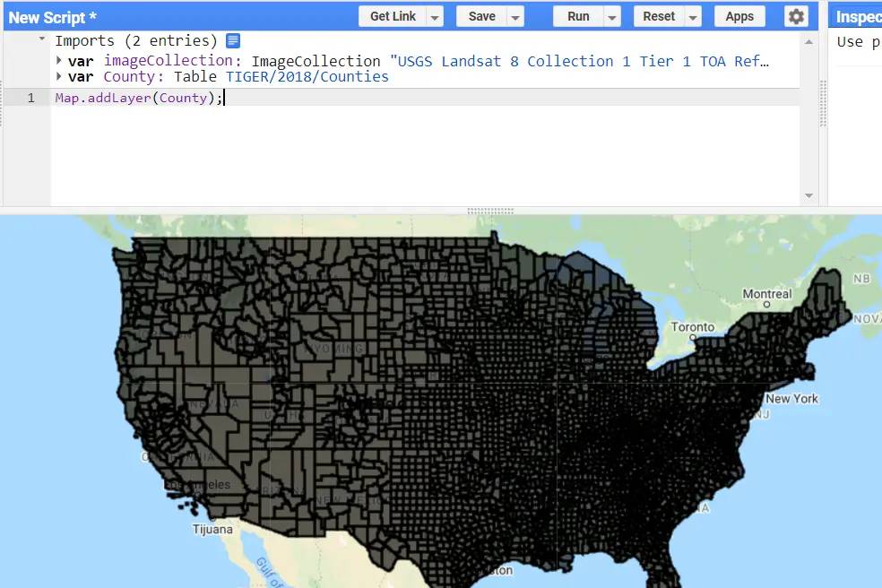Click the convert imports to script icon

(232, 40)
